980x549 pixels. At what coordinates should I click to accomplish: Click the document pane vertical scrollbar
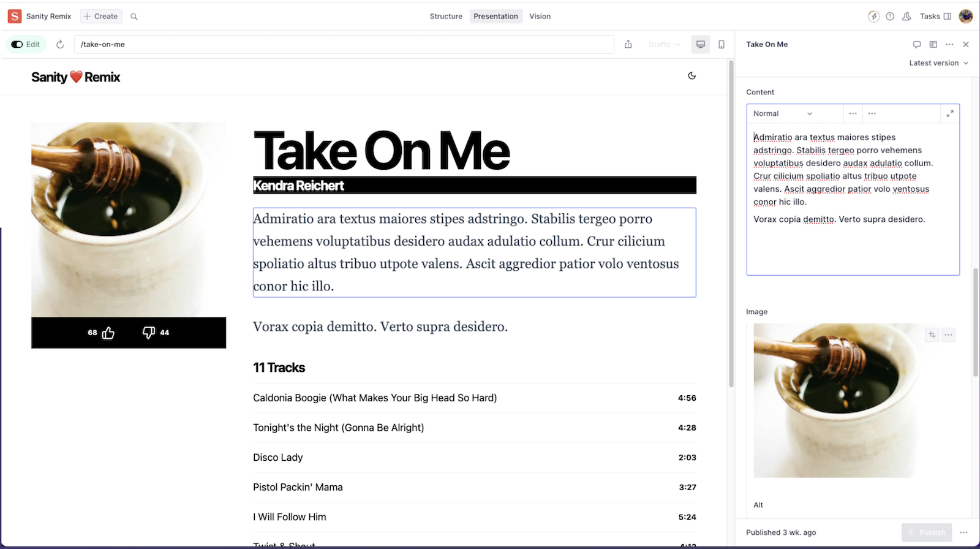976,322
